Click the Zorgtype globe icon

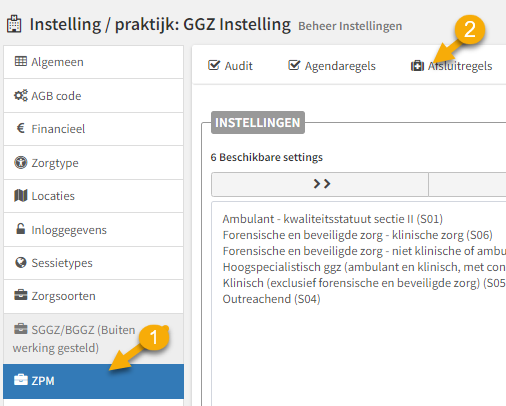coord(21,163)
